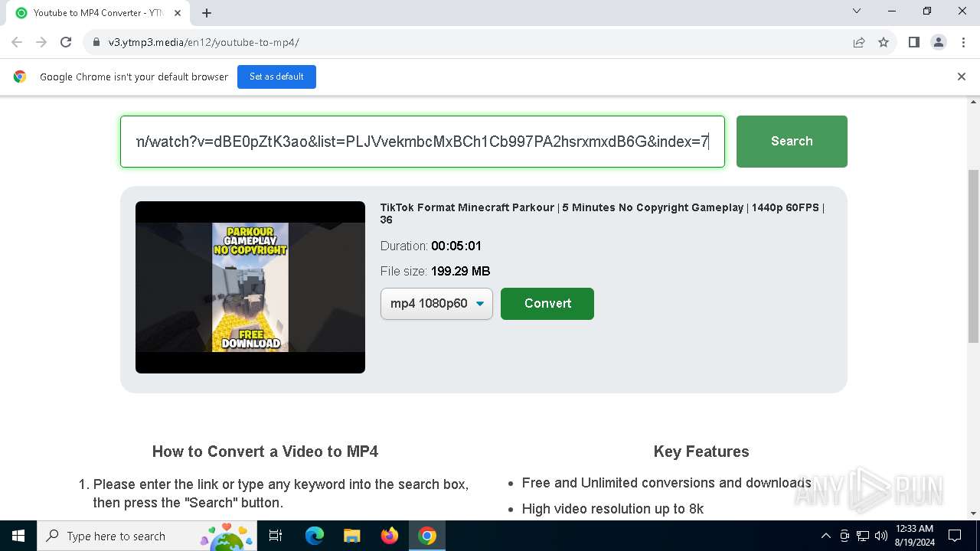Click 'High video resolution up to 8k' text
The height and width of the screenshot is (551, 980).
point(612,509)
